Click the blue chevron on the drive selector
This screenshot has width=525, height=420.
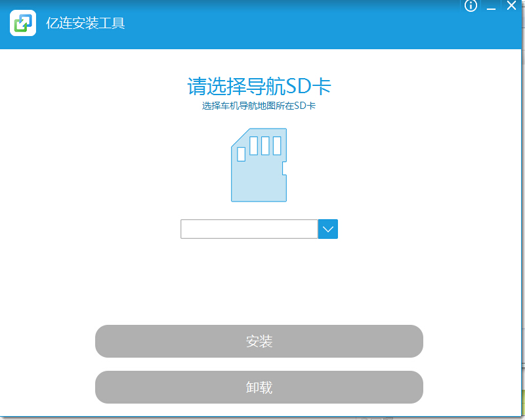327,228
